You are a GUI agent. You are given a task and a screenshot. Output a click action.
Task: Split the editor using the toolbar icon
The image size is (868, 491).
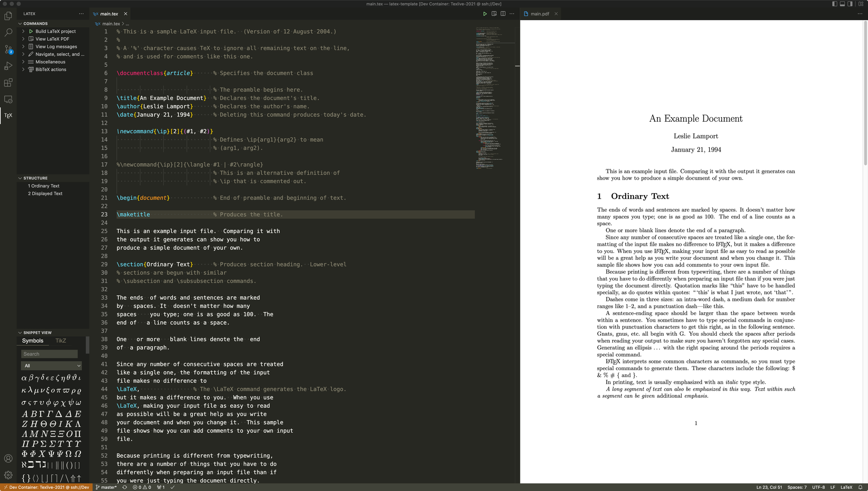pos(503,14)
